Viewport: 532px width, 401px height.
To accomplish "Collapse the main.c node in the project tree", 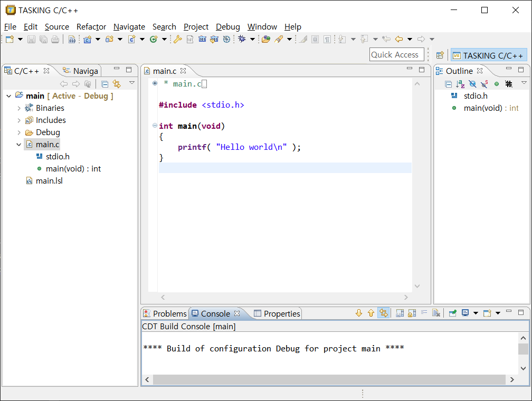I will coord(19,145).
